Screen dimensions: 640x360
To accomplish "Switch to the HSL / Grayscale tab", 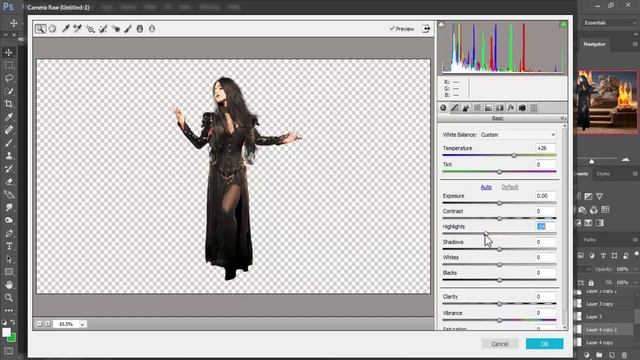I will click(x=477, y=108).
